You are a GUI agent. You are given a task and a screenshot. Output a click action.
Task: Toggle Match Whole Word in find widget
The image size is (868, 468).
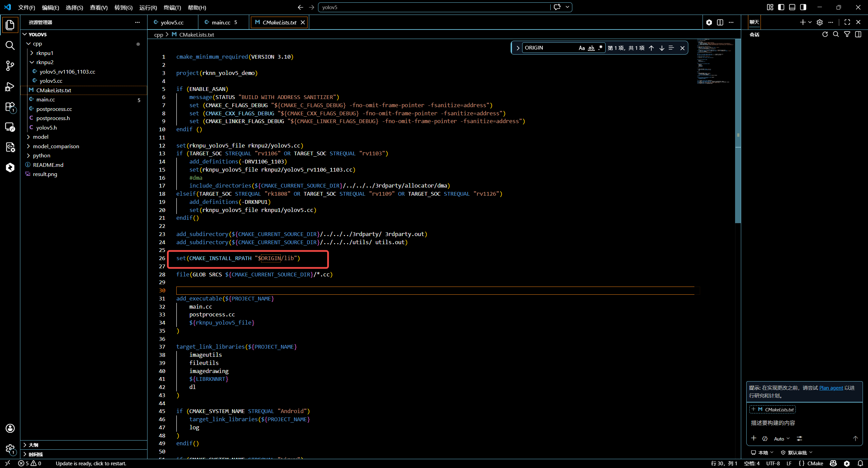(591, 48)
